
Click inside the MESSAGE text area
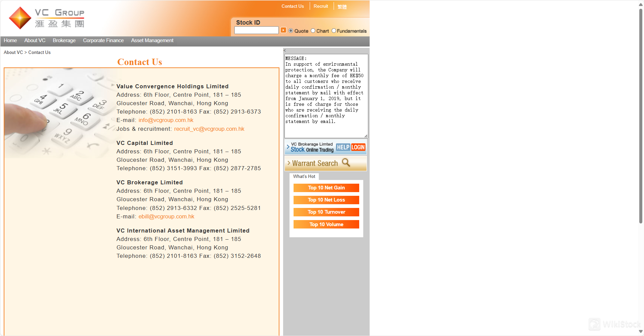point(326,96)
